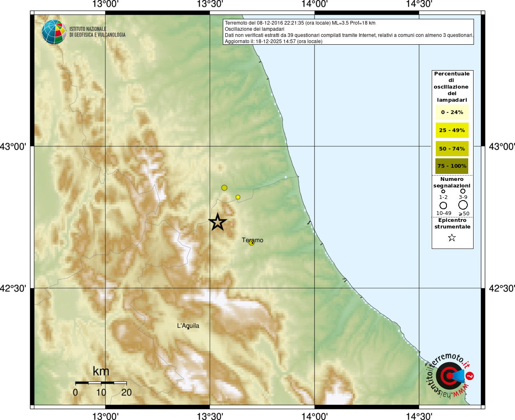Click the 3-9 reports circle in the legend
The width and height of the screenshot is (515, 420).
click(463, 191)
